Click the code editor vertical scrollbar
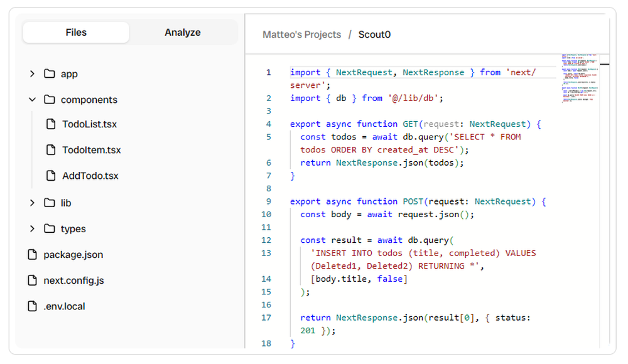Viewport: 628px width, 364px height. pos(604,63)
